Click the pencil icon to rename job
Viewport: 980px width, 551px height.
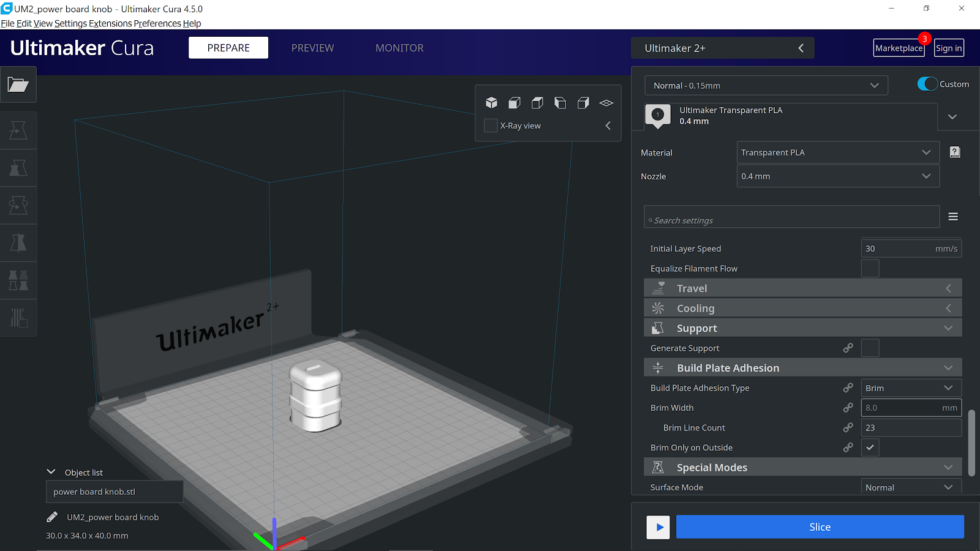52,517
